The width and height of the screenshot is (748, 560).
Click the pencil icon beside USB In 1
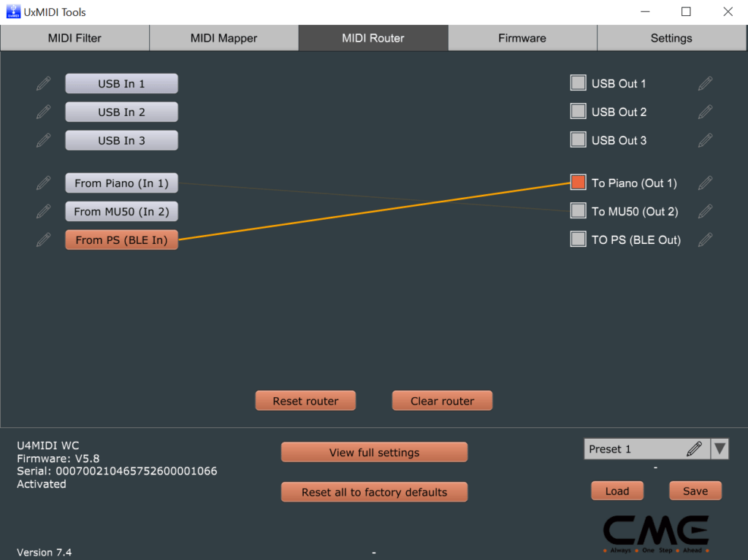pos(43,83)
